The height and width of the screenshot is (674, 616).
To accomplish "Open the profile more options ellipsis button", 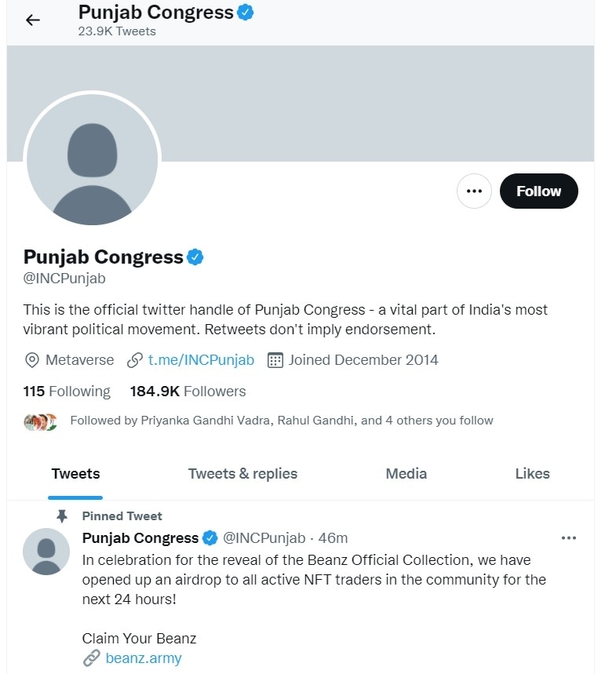I will click(x=474, y=191).
